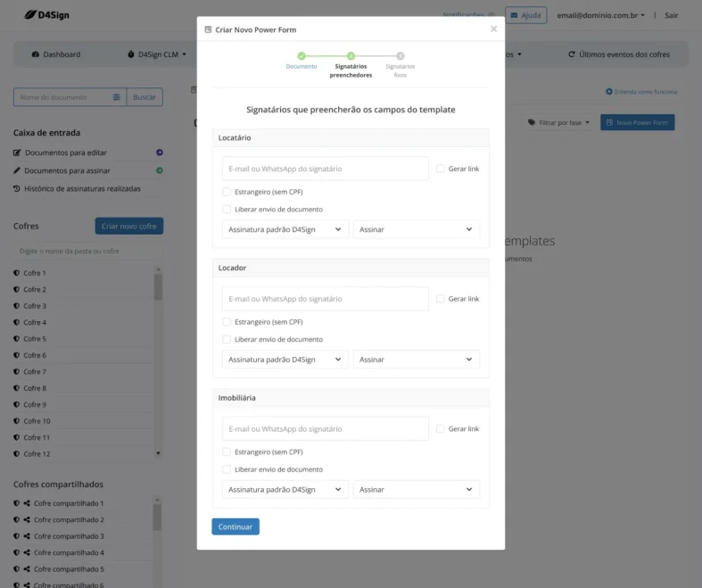Viewport: 702px width, 588px height.
Task: Open the D4Sign CLM menu
Action: pos(157,54)
